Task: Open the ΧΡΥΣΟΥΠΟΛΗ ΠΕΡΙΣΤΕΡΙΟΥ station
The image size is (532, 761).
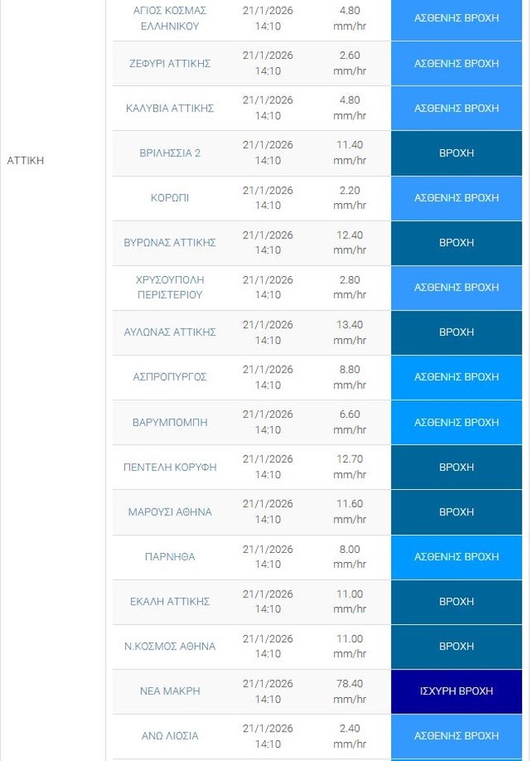Action: coord(169,287)
